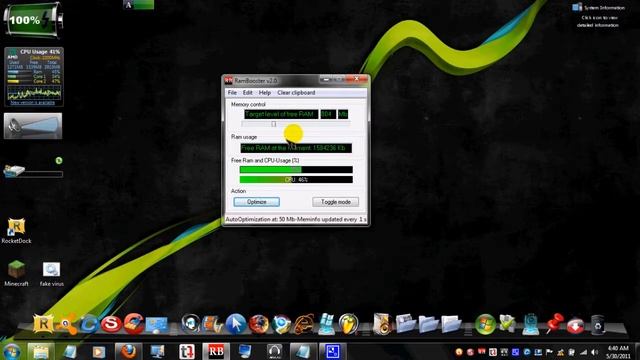Click the 100% battery gadget
640x360 pixels.
pos(33,20)
